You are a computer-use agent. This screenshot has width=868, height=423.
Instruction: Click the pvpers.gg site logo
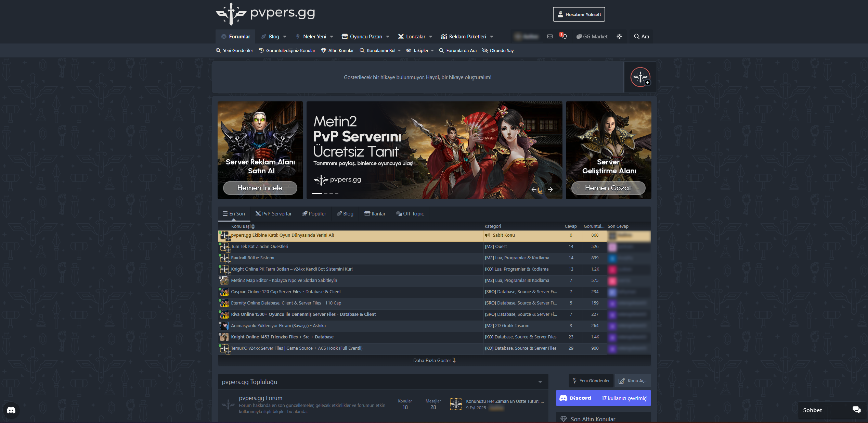265,14
